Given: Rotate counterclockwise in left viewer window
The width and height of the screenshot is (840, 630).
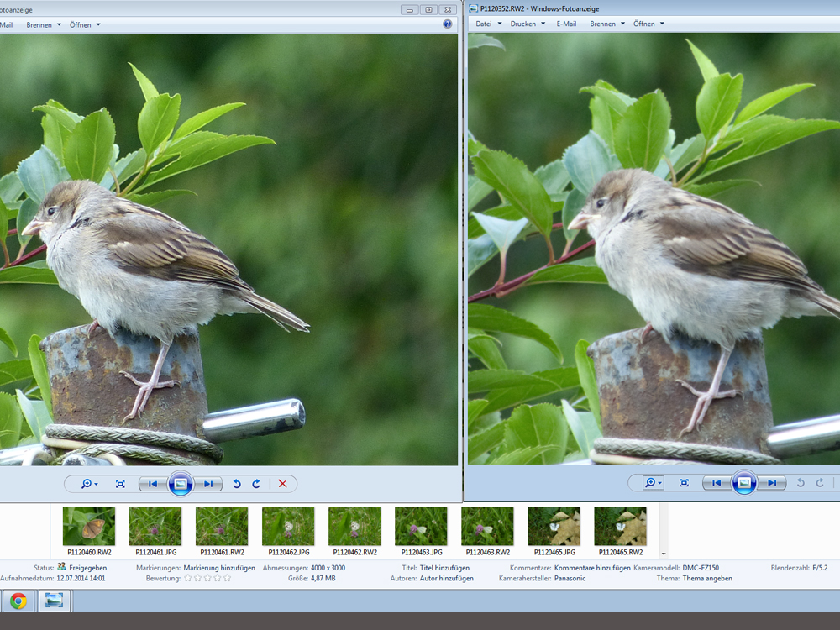Looking at the screenshot, I should (x=237, y=484).
